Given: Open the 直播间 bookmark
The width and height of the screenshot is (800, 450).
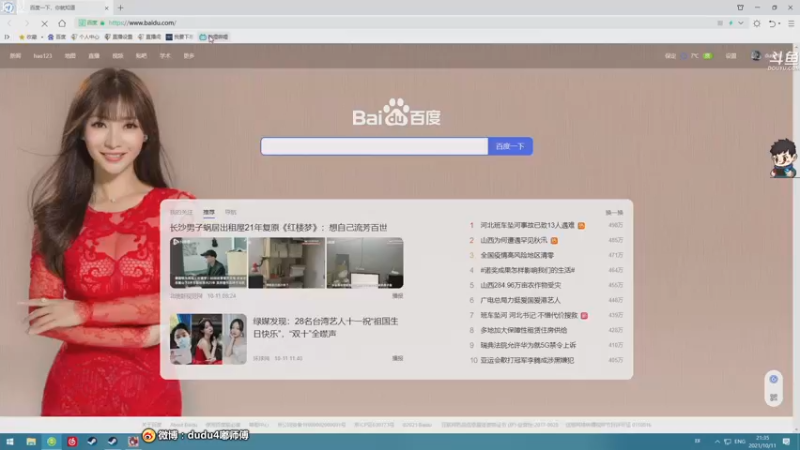Looking at the screenshot, I should click(x=149, y=37).
